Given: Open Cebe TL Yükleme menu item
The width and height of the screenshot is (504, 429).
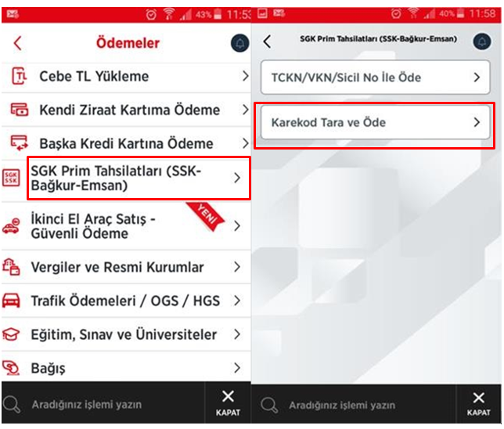Looking at the screenshot, I should (x=126, y=77).
